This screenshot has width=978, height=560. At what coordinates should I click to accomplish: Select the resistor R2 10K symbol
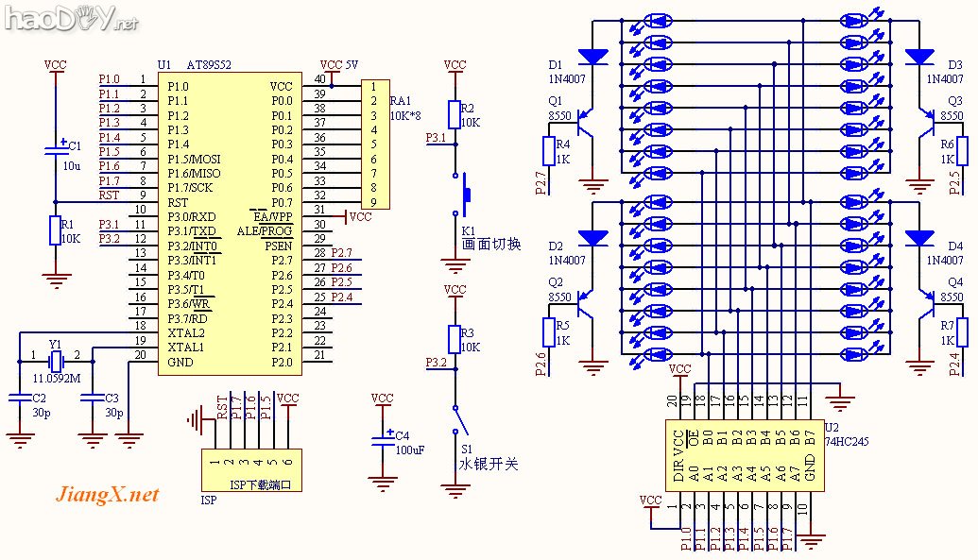(x=455, y=115)
